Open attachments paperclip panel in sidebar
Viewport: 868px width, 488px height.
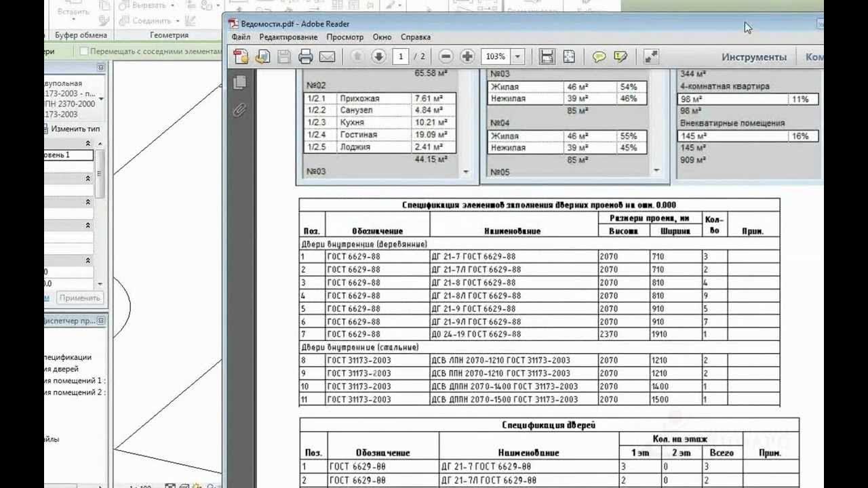tap(239, 110)
